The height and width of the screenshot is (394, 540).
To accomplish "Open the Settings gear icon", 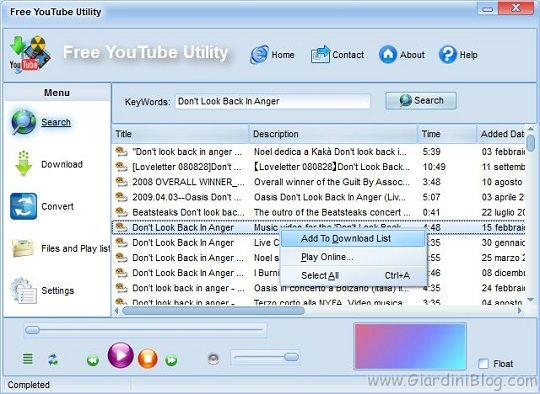I will click(23, 291).
